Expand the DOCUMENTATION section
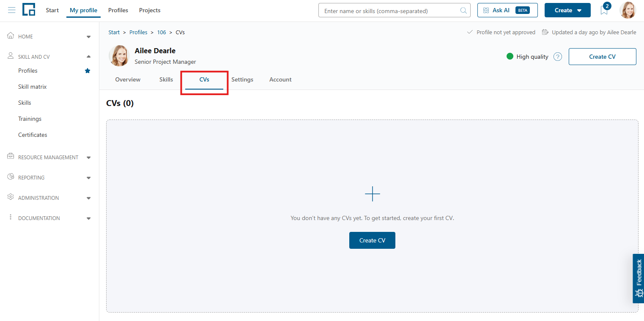This screenshot has height=321, width=644. click(x=89, y=218)
